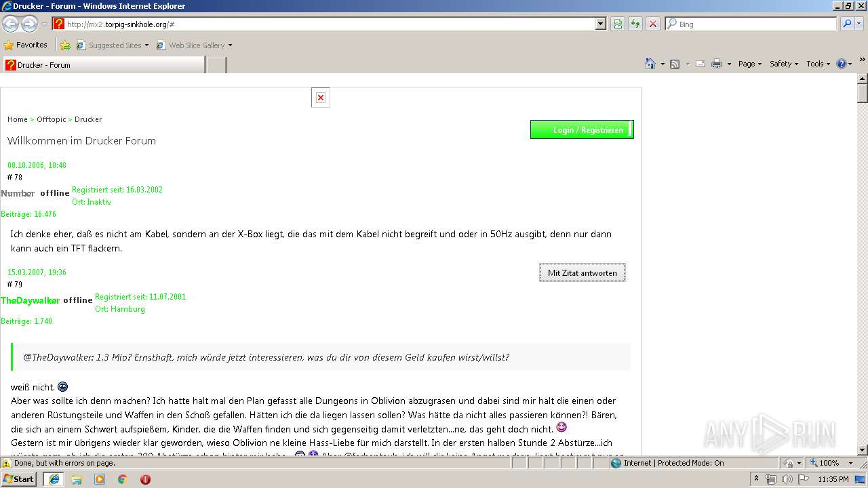Toggle Compatibility View broken-page icon
The width and height of the screenshot is (868, 488).
click(x=618, y=24)
